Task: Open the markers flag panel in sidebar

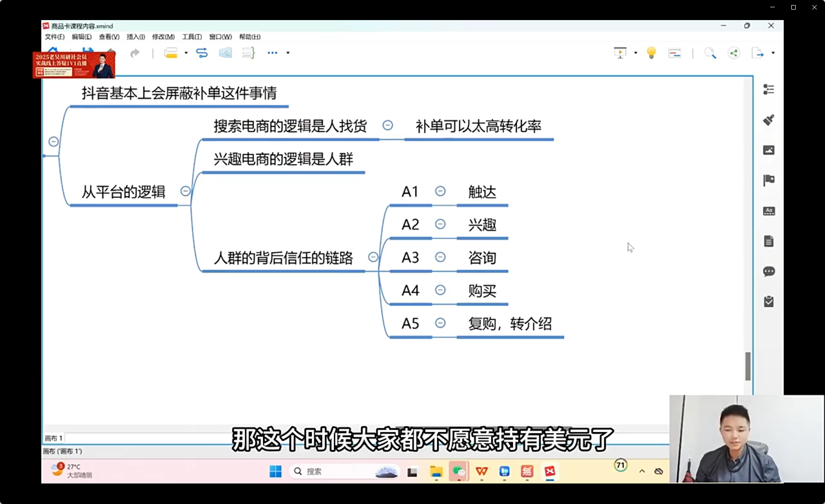Action: [x=768, y=180]
